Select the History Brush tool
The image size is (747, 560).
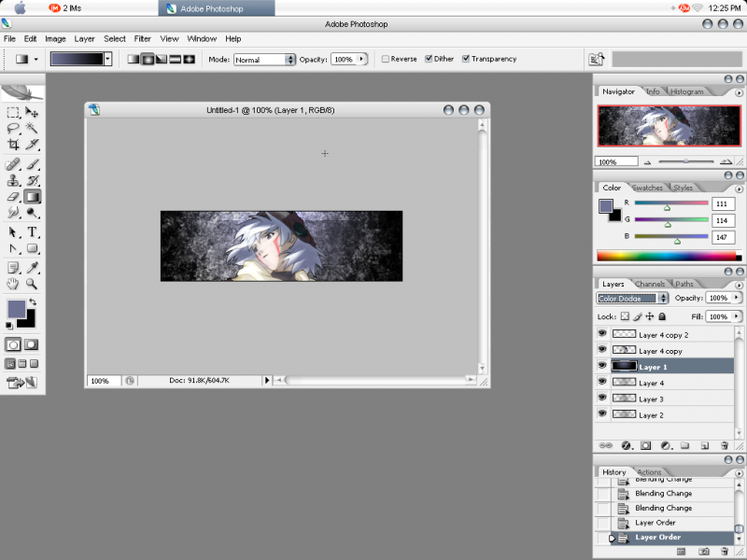click(x=32, y=180)
